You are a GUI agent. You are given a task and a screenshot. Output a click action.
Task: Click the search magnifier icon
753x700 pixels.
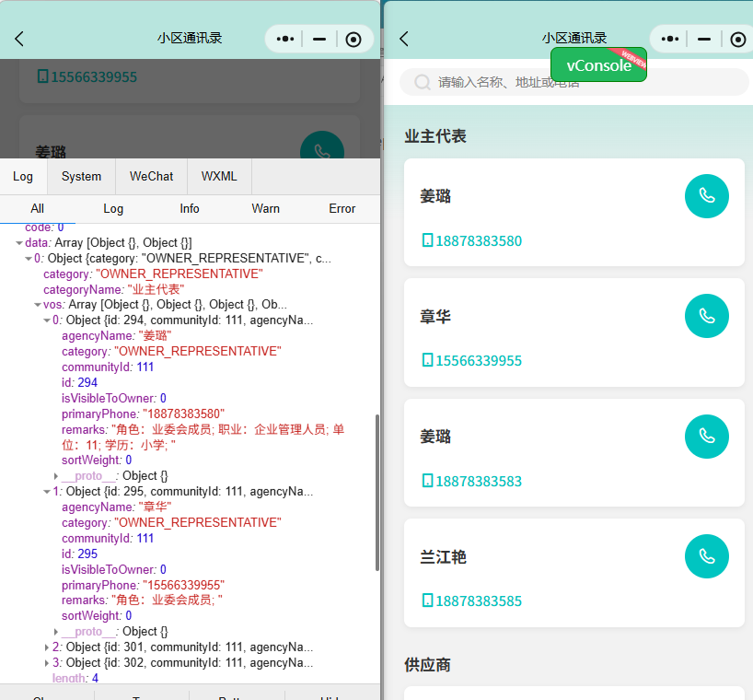pos(423,82)
